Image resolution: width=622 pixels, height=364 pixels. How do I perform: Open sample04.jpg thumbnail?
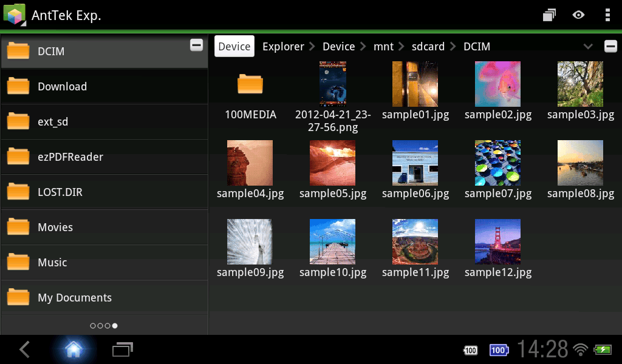click(250, 163)
